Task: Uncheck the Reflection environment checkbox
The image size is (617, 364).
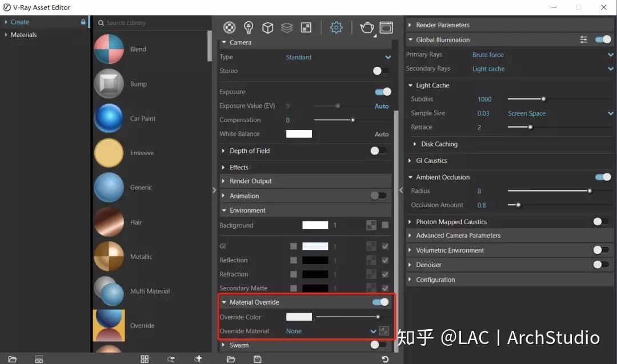Action: (385, 260)
